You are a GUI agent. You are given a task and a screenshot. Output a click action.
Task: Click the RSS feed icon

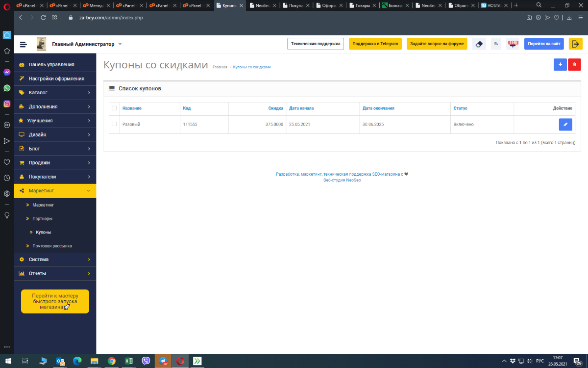click(496, 44)
